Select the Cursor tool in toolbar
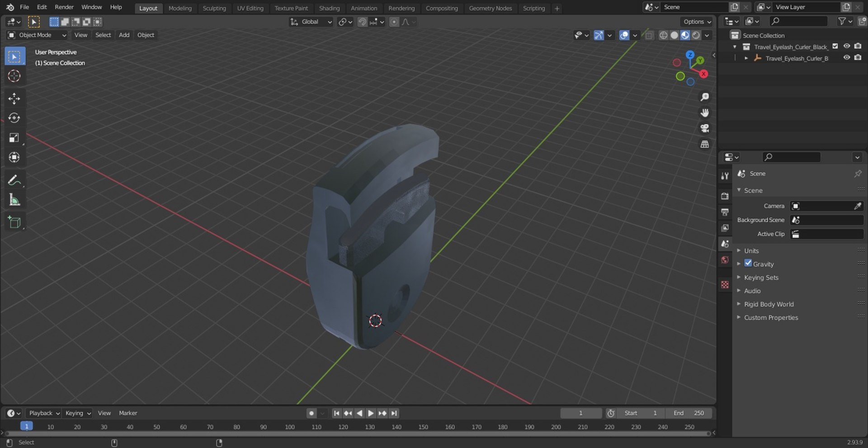Viewport: 868px width, 448px height. 14,76
